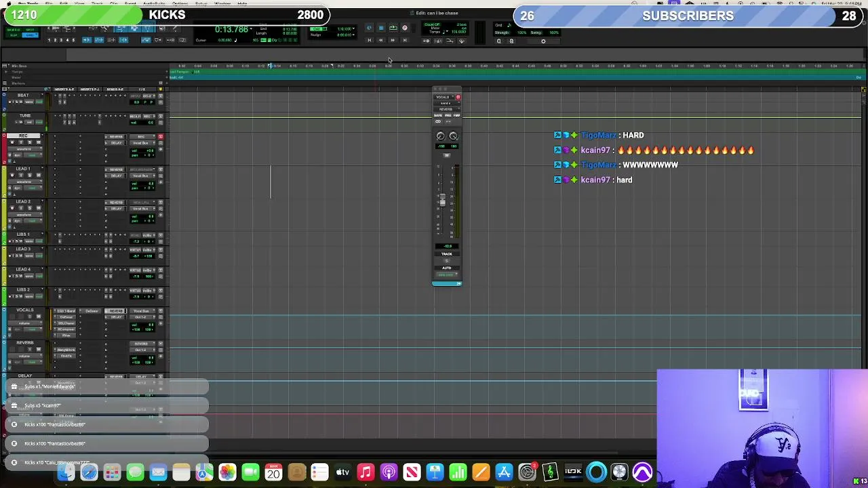The height and width of the screenshot is (488, 868).
Task: Enable Shuffle edit mode
Action: click(x=14, y=30)
